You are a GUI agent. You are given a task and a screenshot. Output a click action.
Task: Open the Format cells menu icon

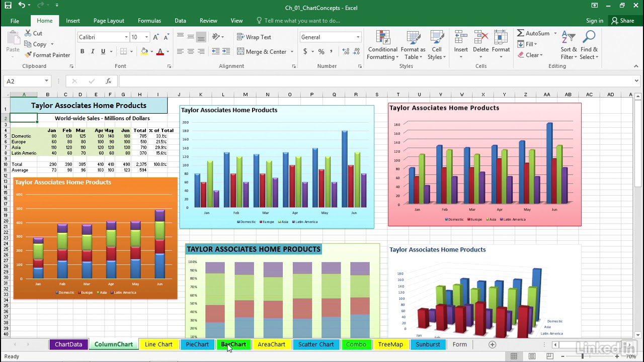(501, 38)
